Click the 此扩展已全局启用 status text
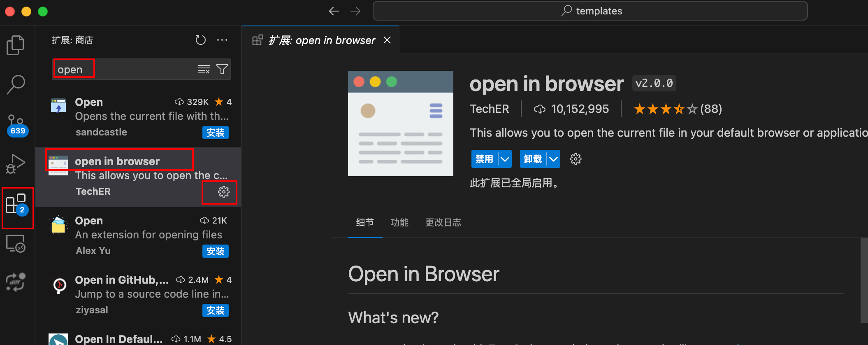The height and width of the screenshot is (345, 868). [515, 183]
